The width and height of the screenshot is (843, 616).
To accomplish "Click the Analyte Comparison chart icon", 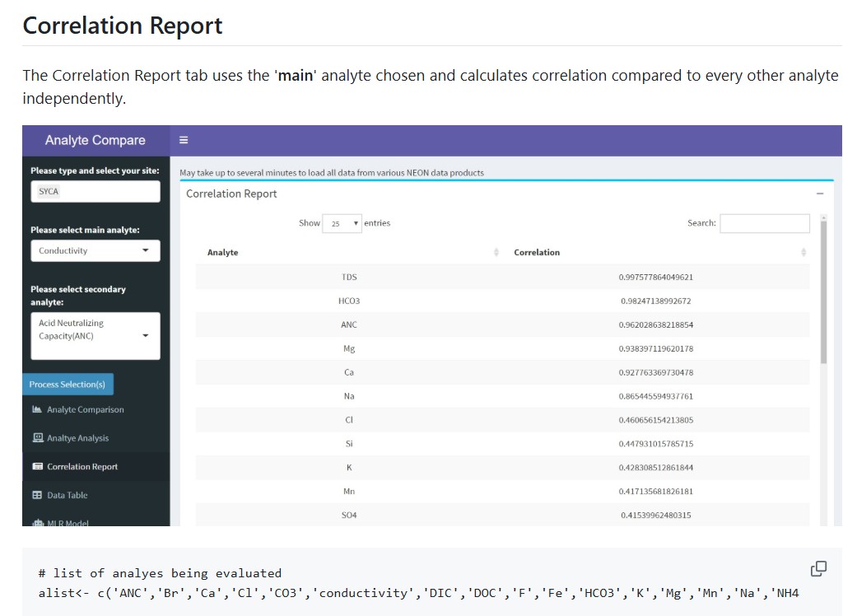I will pyautogui.click(x=37, y=409).
